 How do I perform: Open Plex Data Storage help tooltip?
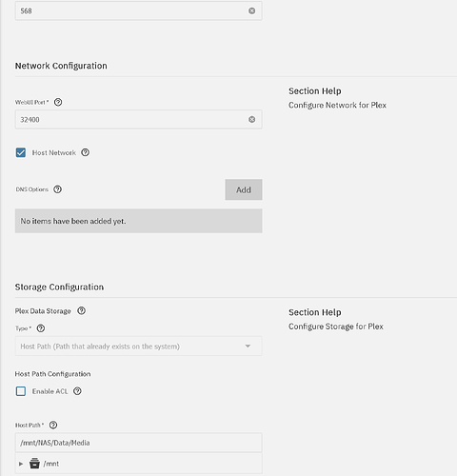[x=82, y=310]
